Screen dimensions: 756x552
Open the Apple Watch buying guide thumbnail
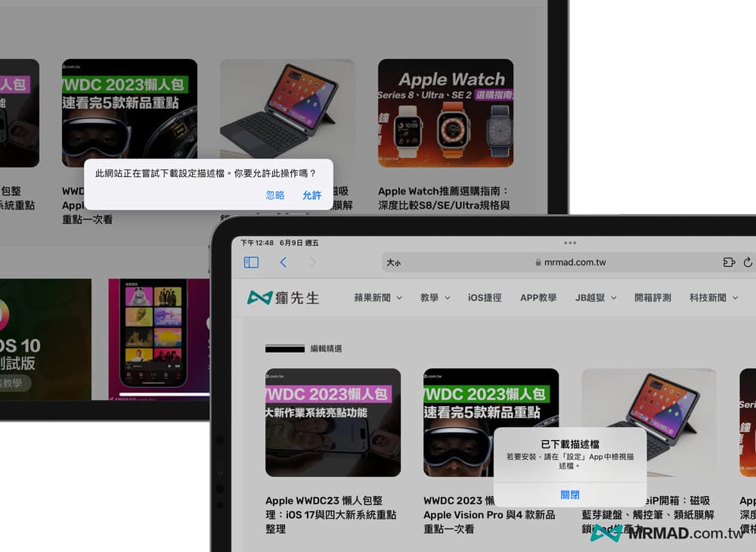[x=445, y=113]
